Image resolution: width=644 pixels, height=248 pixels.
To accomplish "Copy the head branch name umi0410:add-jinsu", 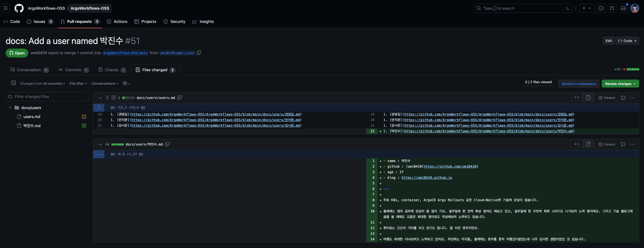I will coord(199,53).
